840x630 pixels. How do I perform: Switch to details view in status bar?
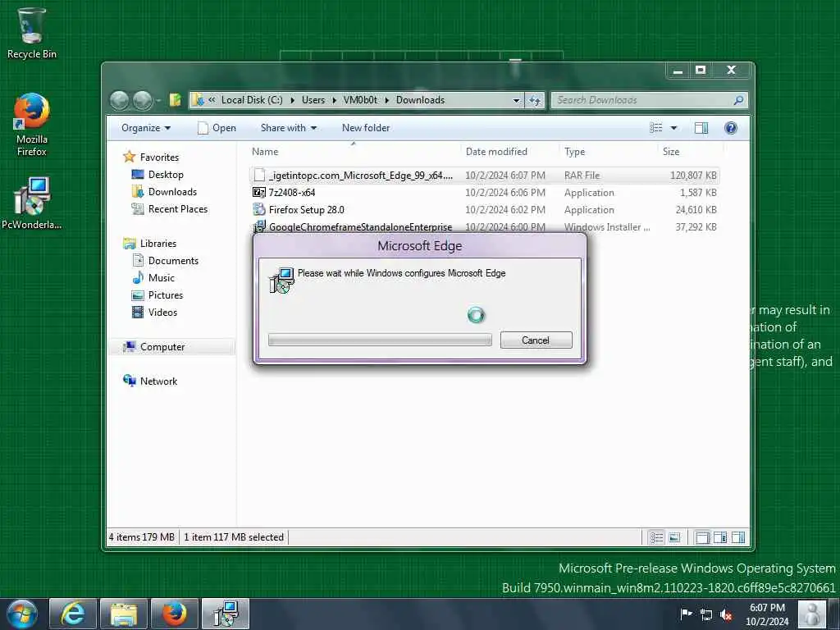(x=656, y=537)
